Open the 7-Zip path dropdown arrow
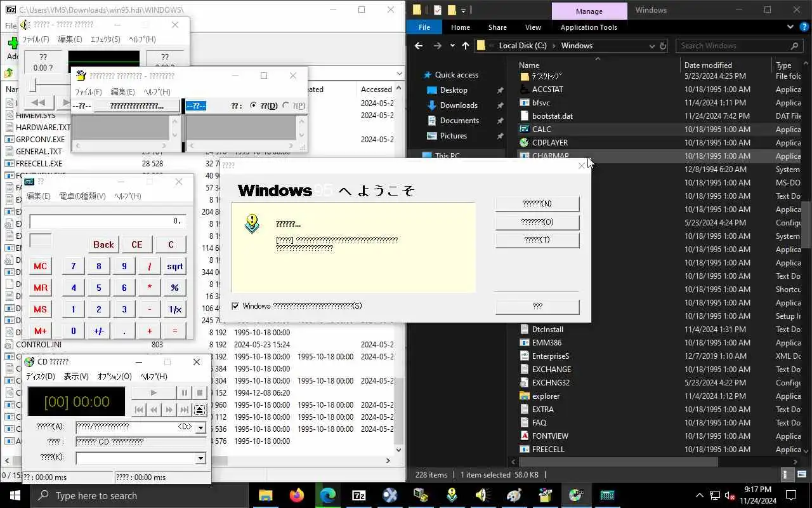This screenshot has width=812, height=508. point(398,73)
